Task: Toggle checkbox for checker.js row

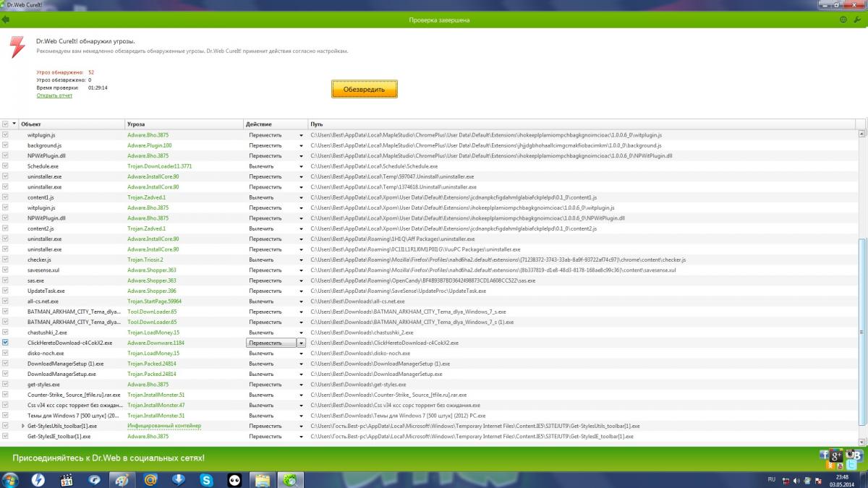Action: (5, 260)
